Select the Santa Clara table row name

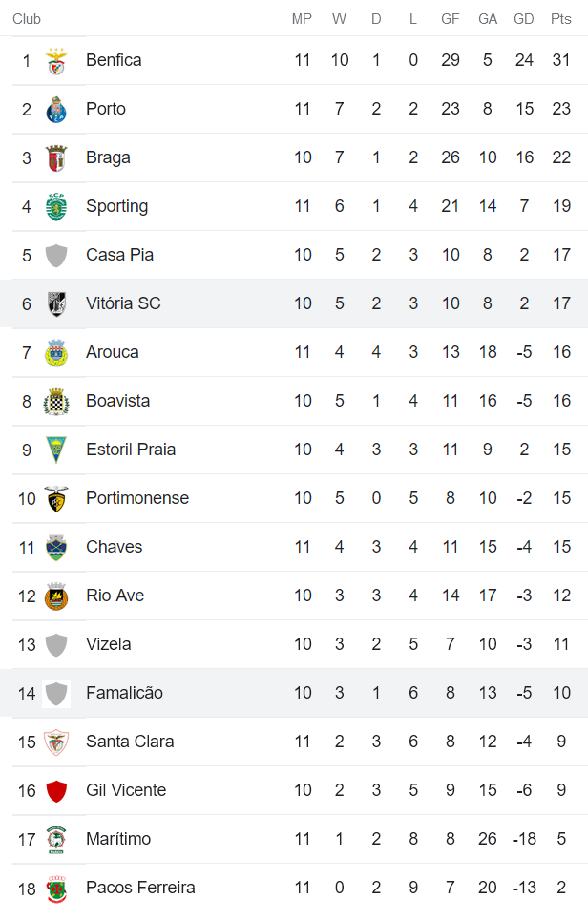tap(130, 742)
